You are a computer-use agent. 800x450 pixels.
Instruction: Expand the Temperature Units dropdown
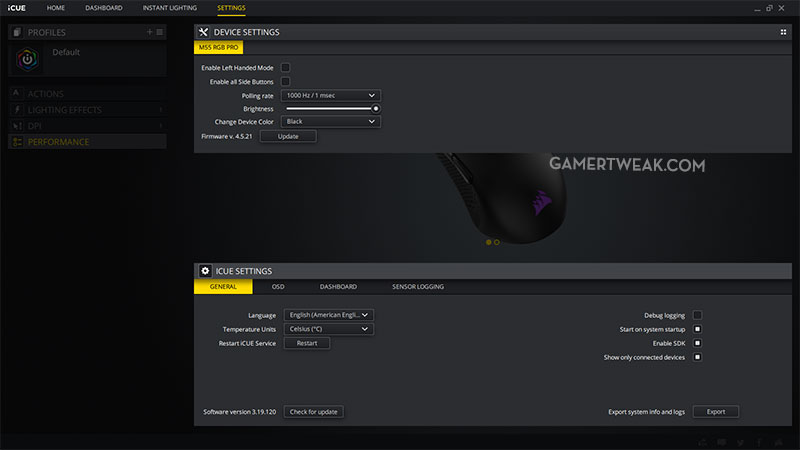(328, 329)
